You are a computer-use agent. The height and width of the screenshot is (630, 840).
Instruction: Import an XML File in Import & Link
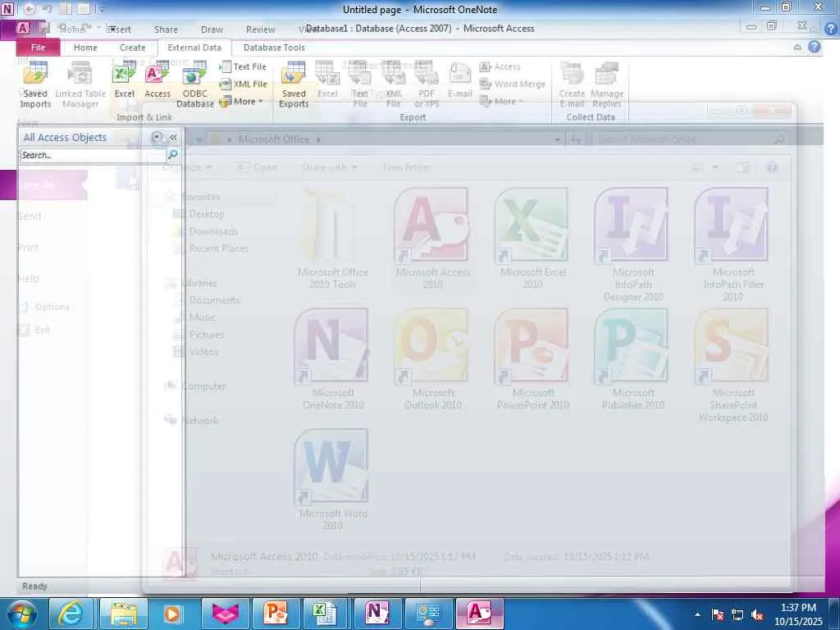click(x=243, y=84)
